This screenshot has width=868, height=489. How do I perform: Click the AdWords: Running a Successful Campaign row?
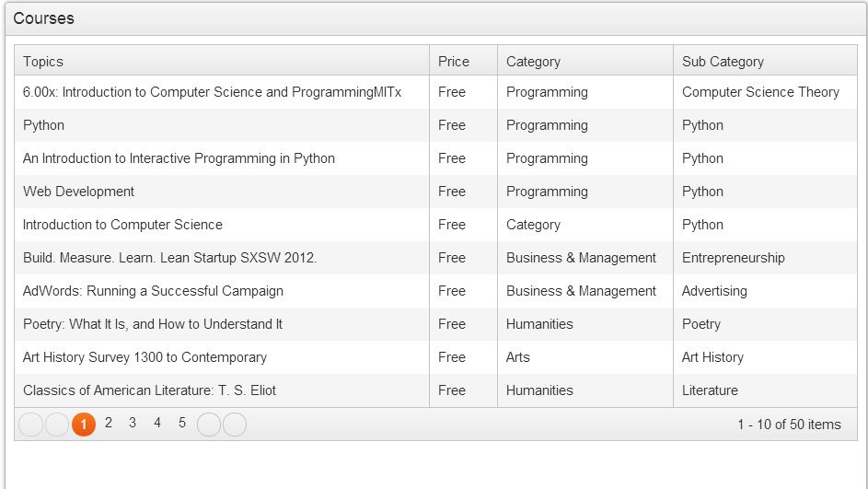click(153, 291)
